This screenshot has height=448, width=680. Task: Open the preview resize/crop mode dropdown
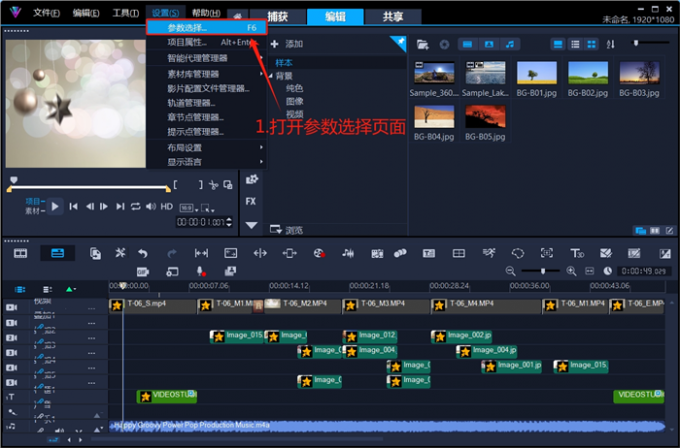pyautogui.click(x=207, y=208)
